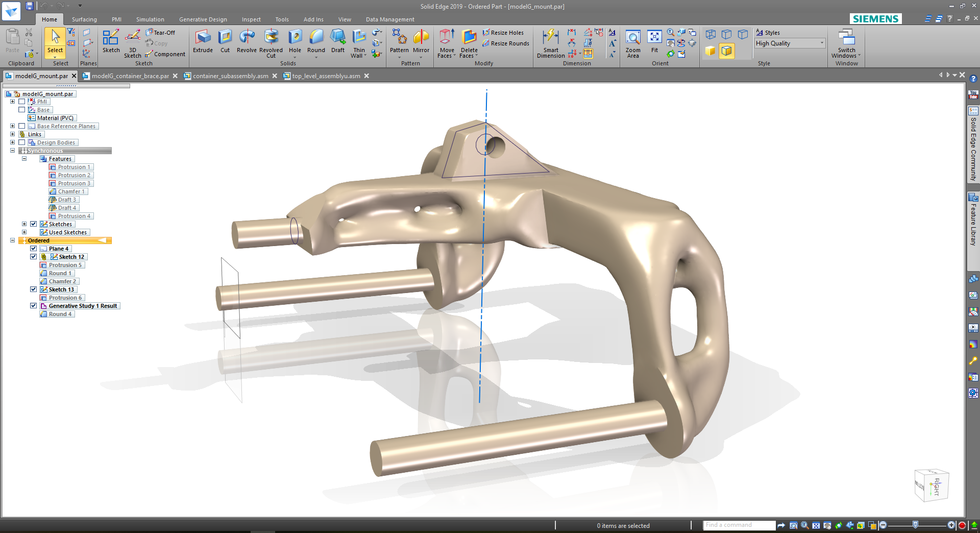980x533 pixels.
Task: Switch to modelG_container_brace.par document tab
Action: coord(130,76)
